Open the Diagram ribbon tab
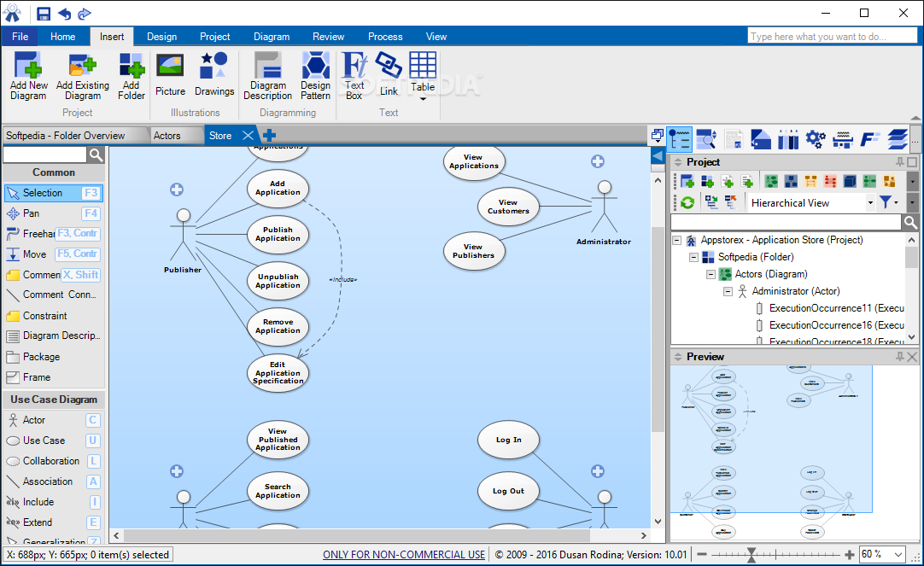Image resolution: width=924 pixels, height=566 pixels. 272,37
